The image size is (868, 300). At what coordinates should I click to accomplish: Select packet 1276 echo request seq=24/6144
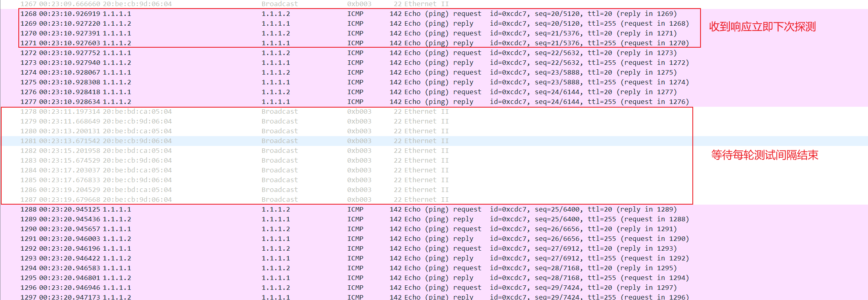tap(355, 92)
